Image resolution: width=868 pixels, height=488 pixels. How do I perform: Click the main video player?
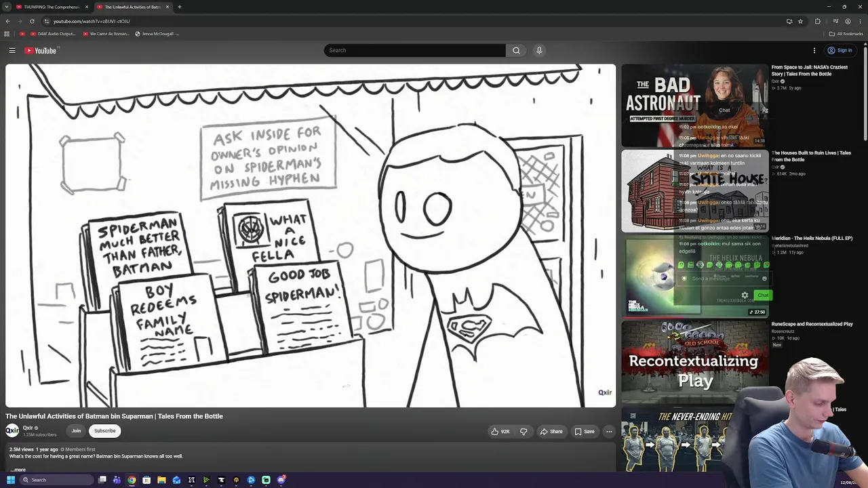click(x=311, y=236)
